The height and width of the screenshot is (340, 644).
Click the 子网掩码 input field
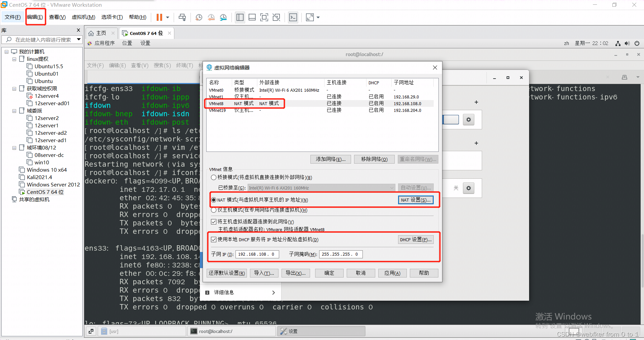pyautogui.click(x=341, y=254)
